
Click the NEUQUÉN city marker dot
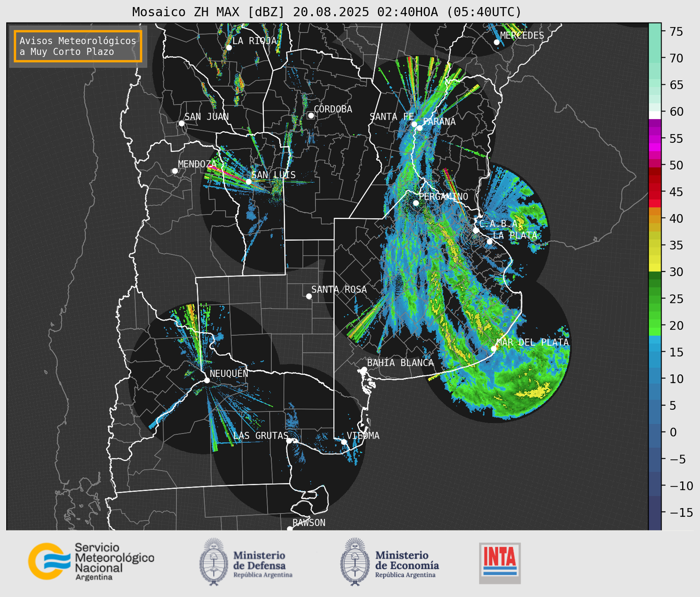(x=207, y=380)
